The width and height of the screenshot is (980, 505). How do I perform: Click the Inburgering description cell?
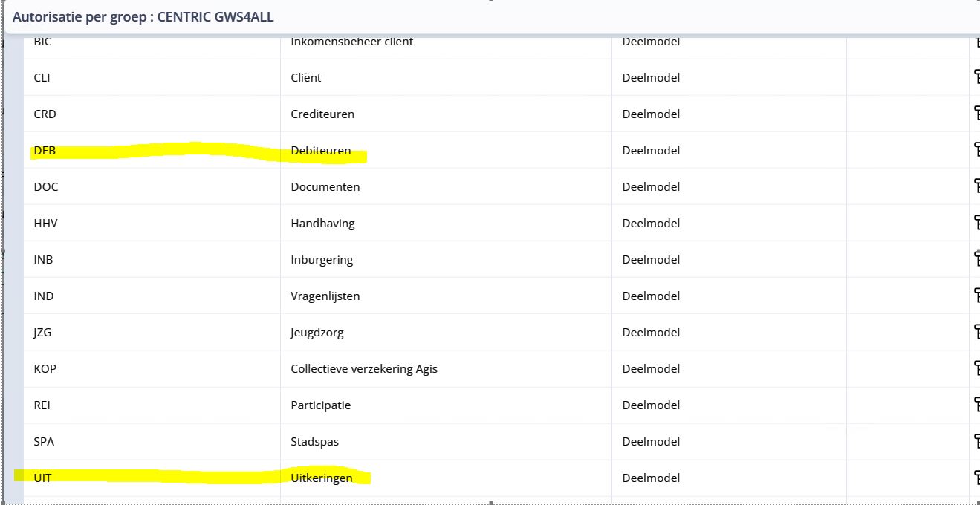pos(446,259)
